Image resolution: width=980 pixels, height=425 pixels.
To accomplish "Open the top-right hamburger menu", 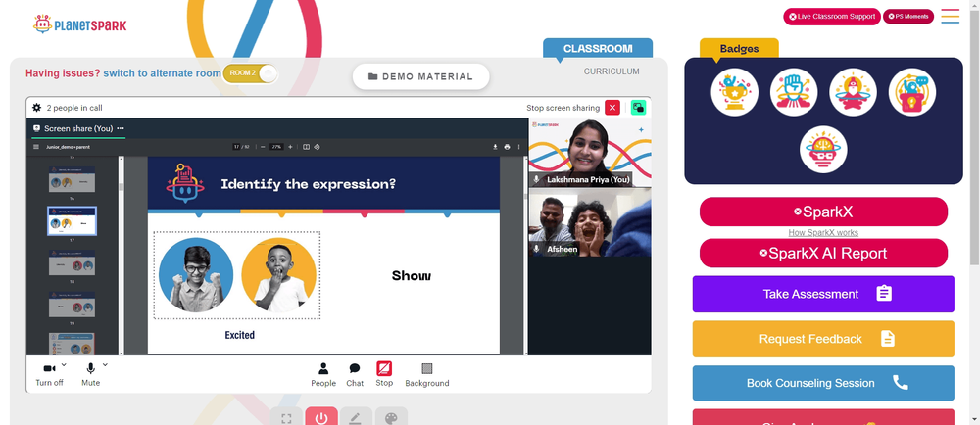I will tap(950, 17).
